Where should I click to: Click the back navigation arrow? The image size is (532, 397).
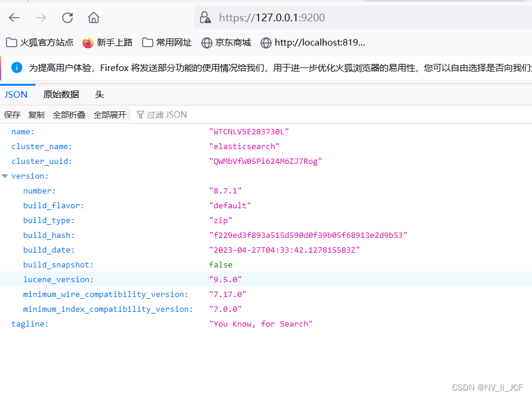(x=14, y=17)
